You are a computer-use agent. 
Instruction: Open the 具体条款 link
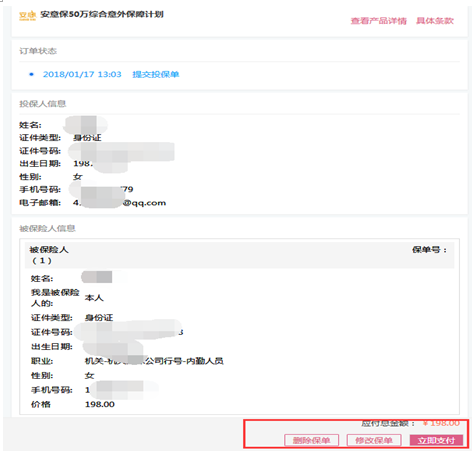pos(435,21)
